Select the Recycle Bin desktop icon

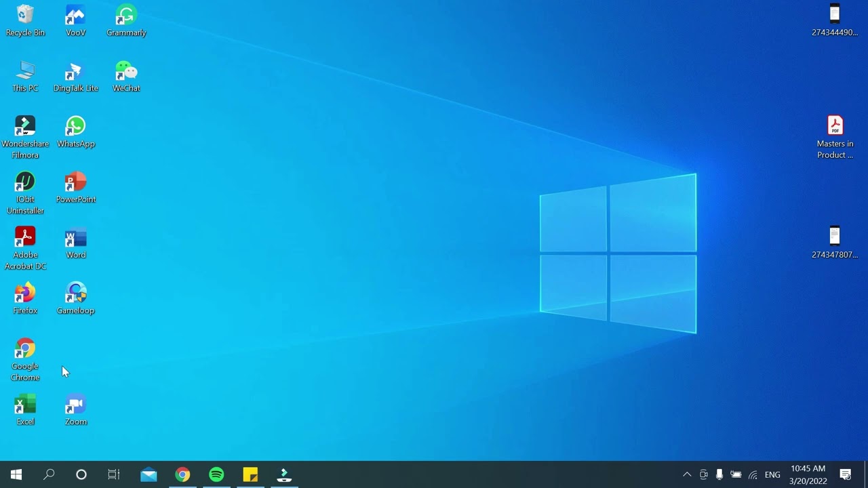25,20
